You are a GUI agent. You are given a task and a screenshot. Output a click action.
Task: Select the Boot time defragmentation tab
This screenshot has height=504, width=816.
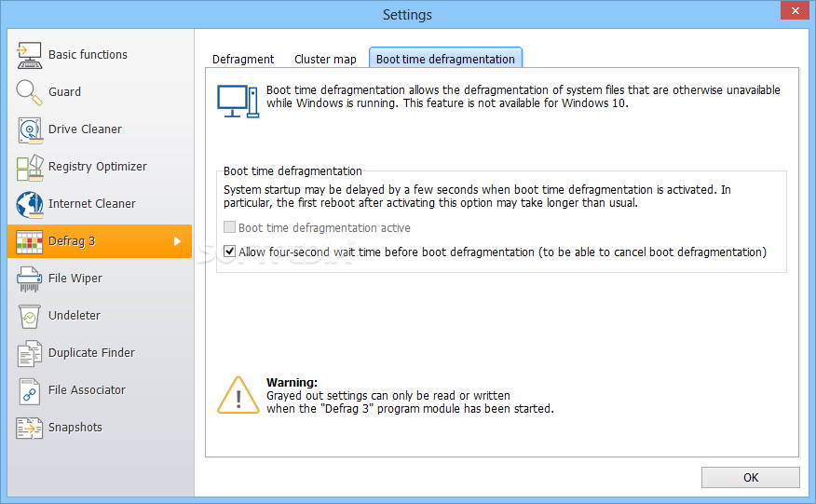tap(445, 59)
